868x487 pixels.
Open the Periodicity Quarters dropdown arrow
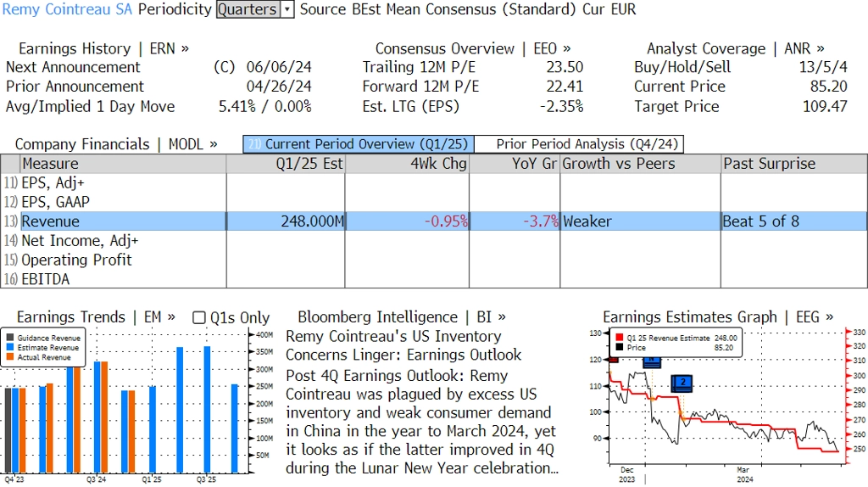(287, 9)
